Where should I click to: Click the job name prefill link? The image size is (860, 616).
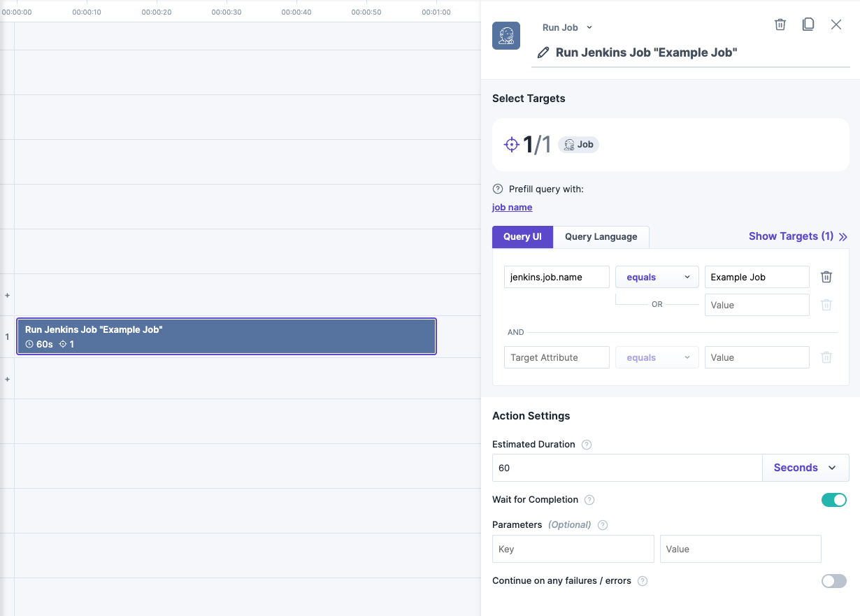512,207
